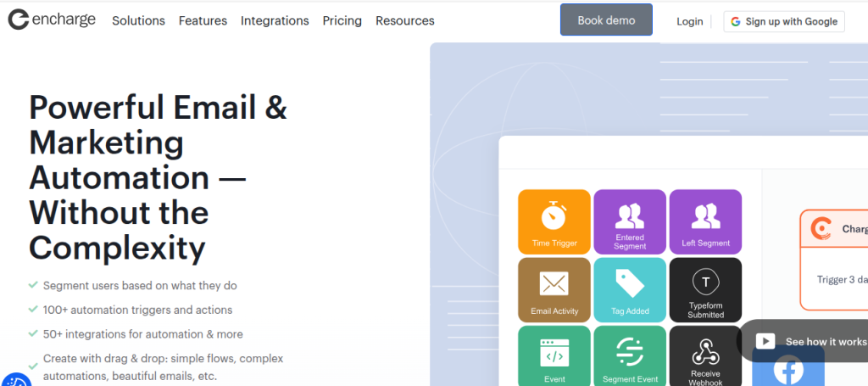The height and width of the screenshot is (386, 868).
Task: Open the Encharge logo home link
Action: point(52,20)
